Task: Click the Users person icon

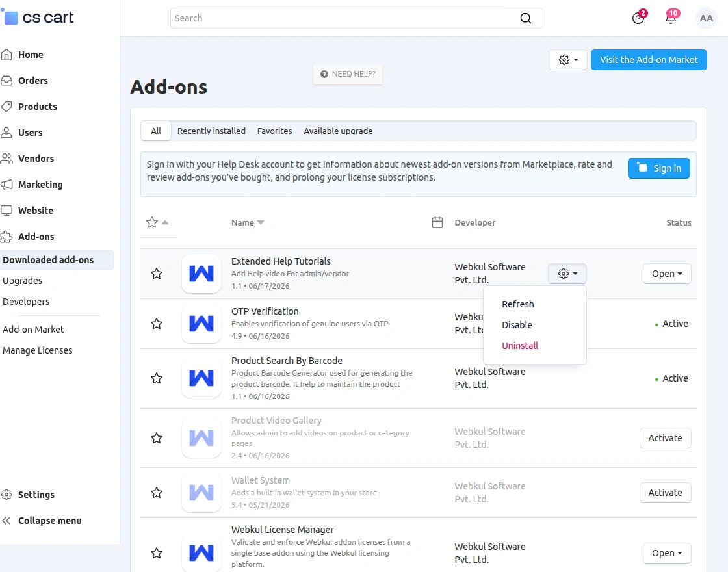Action: tap(6, 133)
